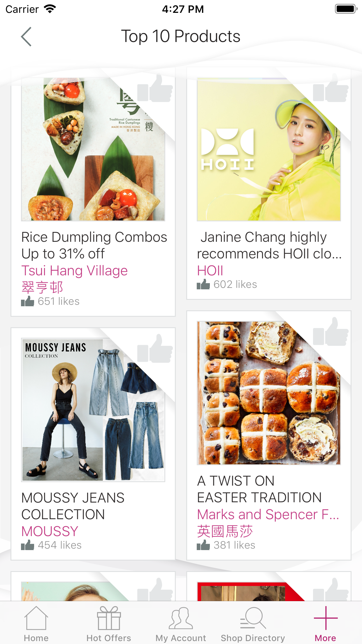Toggle like on MOUSSY JEANS COLLECTION
The width and height of the screenshot is (362, 644).
155,349
